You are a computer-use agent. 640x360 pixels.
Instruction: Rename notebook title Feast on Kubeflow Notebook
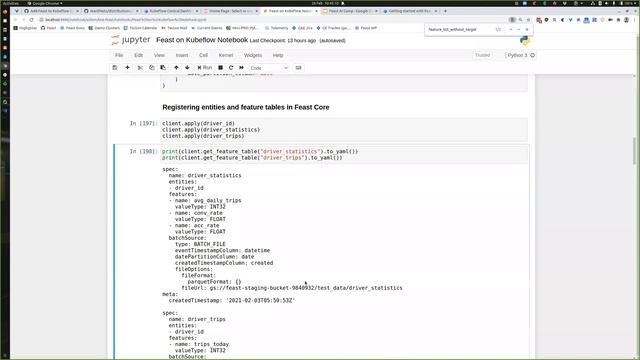coord(202,40)
